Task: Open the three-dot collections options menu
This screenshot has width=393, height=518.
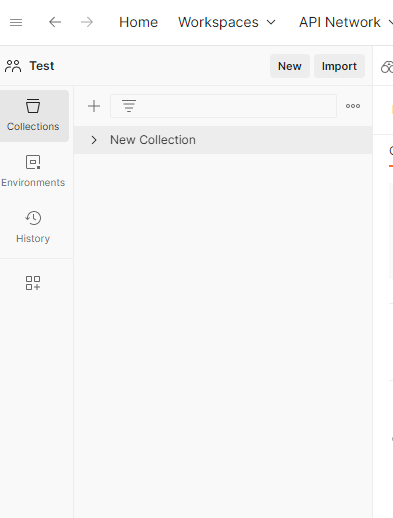Action: click(353, 106)
